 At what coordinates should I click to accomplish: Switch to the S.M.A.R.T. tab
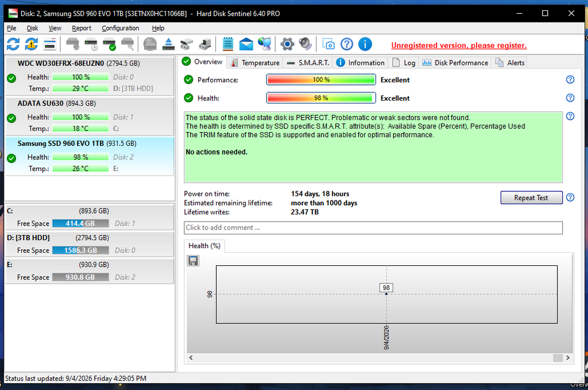(x=308, y=63)
